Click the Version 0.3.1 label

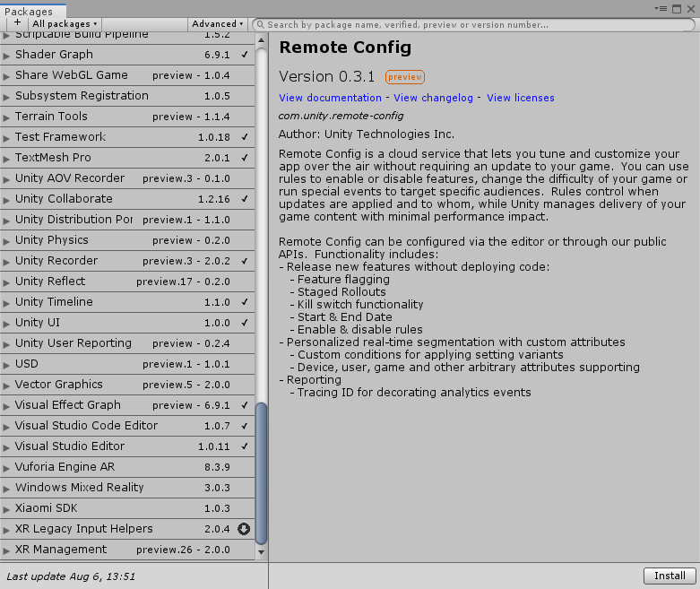tap(327, 76)
